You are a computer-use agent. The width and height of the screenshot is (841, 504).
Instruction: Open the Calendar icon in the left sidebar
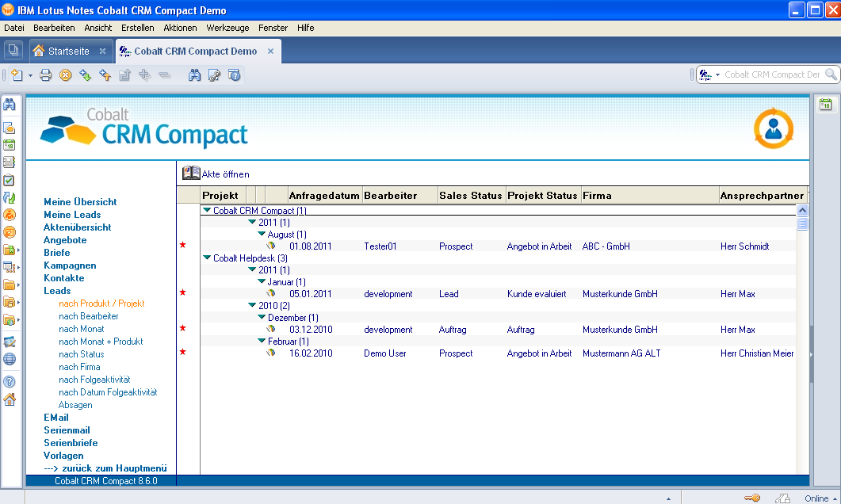(x=10, y=145)
